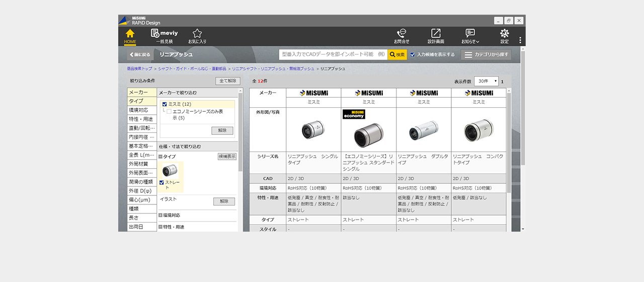Click the yellow 検索 search button

pos(397,54)
